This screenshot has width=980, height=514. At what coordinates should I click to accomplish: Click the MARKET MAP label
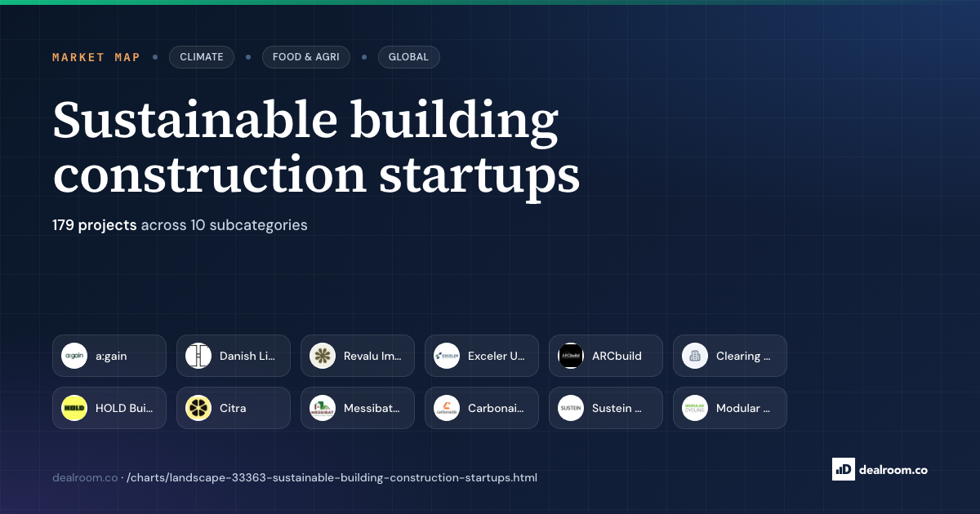click(x=96, y=57)
